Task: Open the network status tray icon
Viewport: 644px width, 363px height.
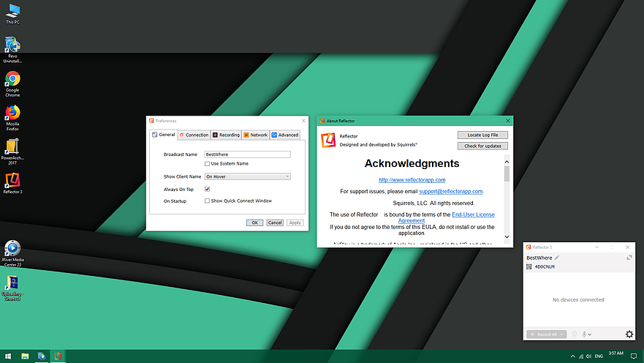Action: pyautogui.click(x=580, y=356)
